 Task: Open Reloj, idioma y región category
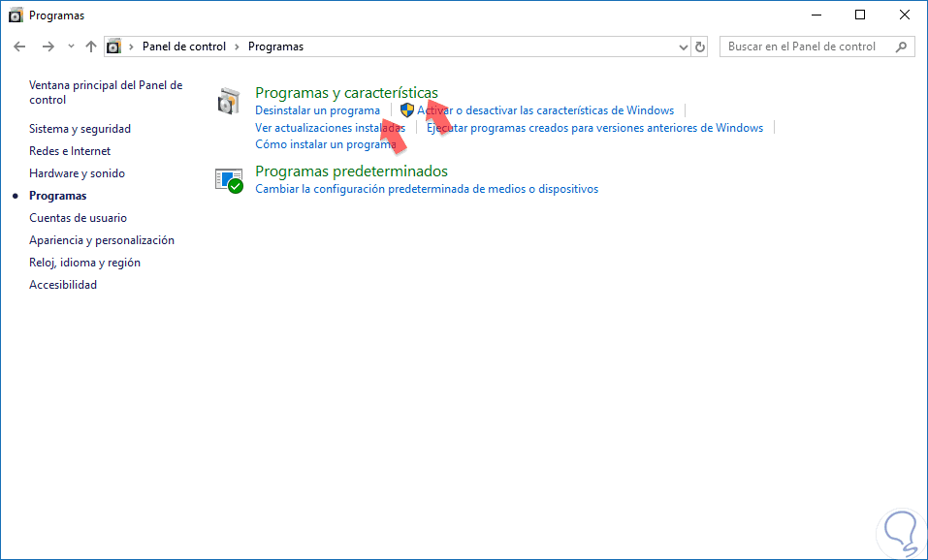[84, 263]
